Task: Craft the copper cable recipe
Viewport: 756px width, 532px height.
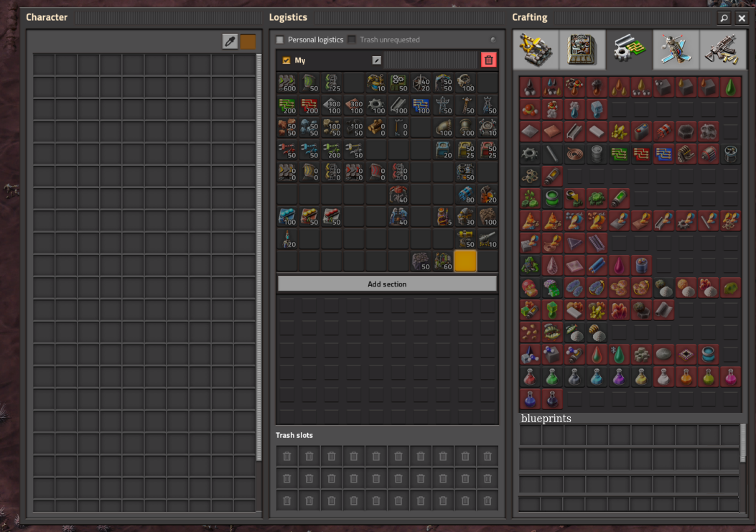Action: coord(574,154)
